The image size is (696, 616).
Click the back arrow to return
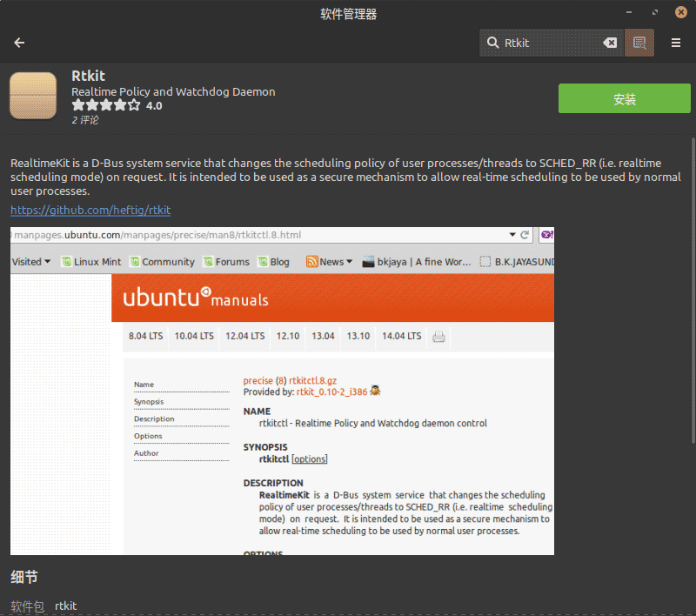[18, 42]
